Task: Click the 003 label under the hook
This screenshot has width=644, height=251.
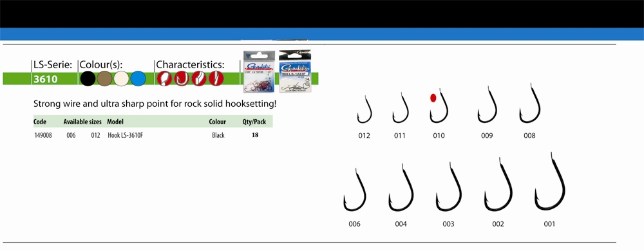Action: pos(448,224)
